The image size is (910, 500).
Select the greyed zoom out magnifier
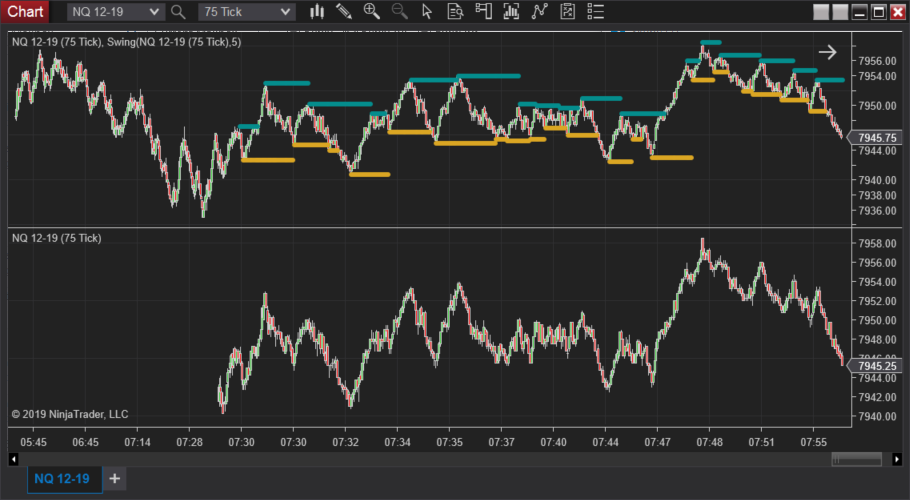399,11
